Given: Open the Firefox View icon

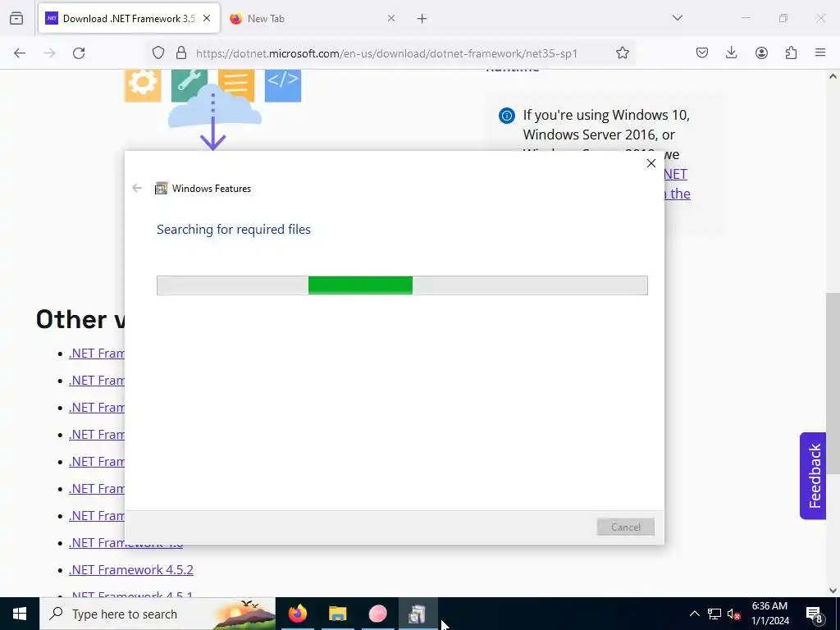Looking at the screenshot, I should tap(16, 18).
